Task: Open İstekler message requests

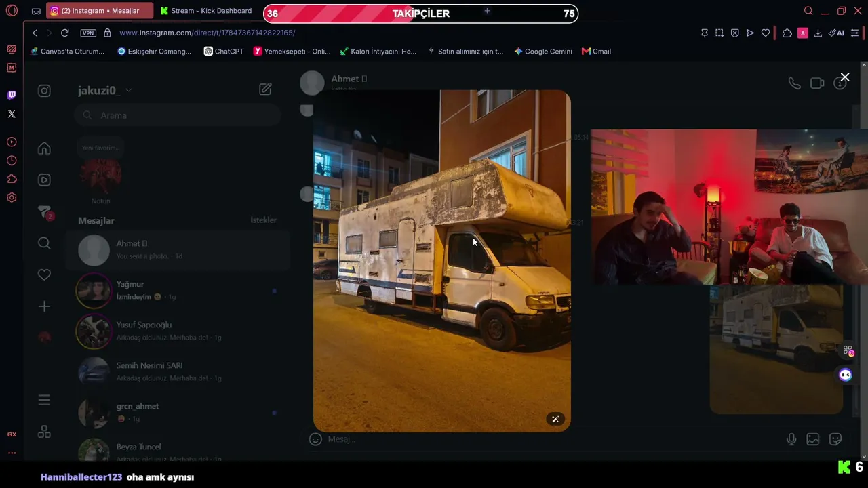Action: click(264, 220)
